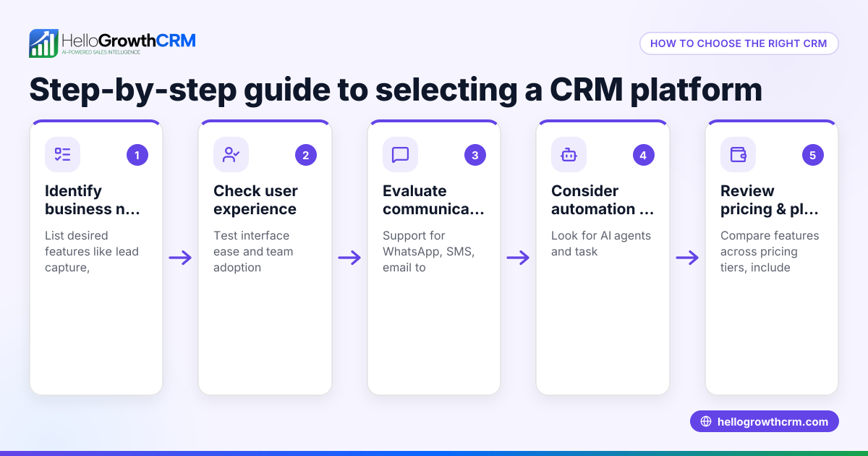868x456 pixels.
Task: Click the HelloGrowthCRM brand name text
Action: [x=129, y=40]
